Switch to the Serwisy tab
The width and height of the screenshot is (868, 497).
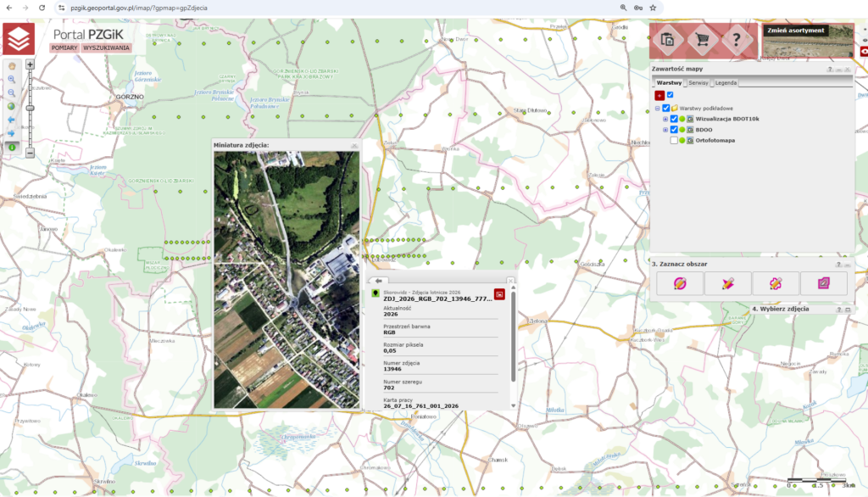698,82
